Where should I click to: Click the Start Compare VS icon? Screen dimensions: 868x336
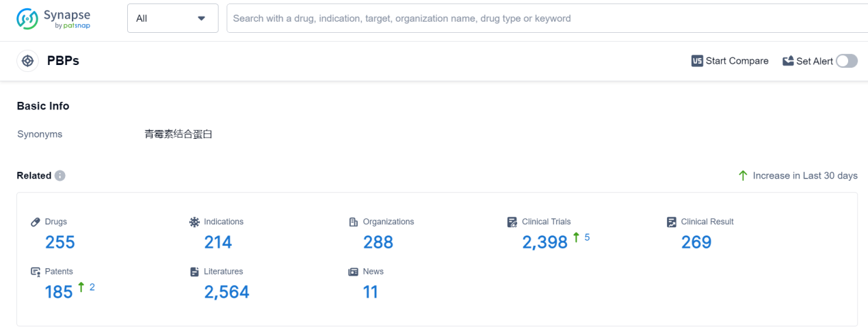pyautogui.click(x=697, y=61)
